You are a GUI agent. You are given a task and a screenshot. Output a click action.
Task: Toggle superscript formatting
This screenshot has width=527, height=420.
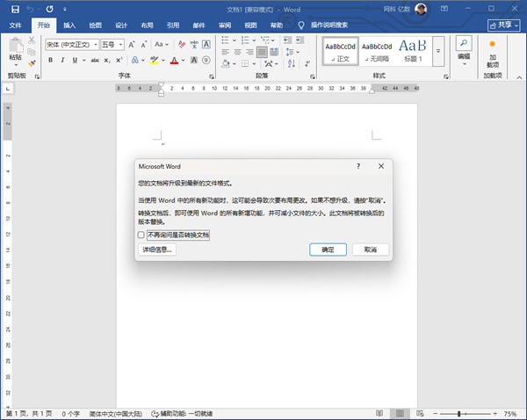(119, 61)
